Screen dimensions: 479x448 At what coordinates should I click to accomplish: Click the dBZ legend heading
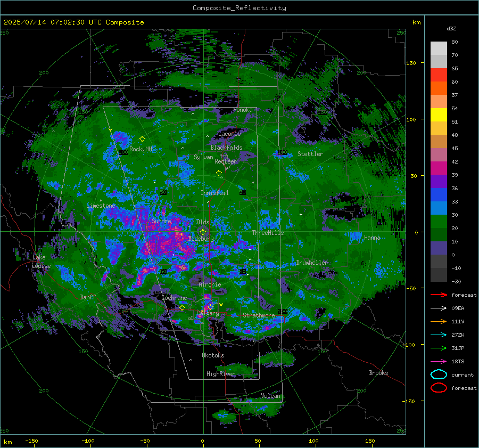(451, 28)
